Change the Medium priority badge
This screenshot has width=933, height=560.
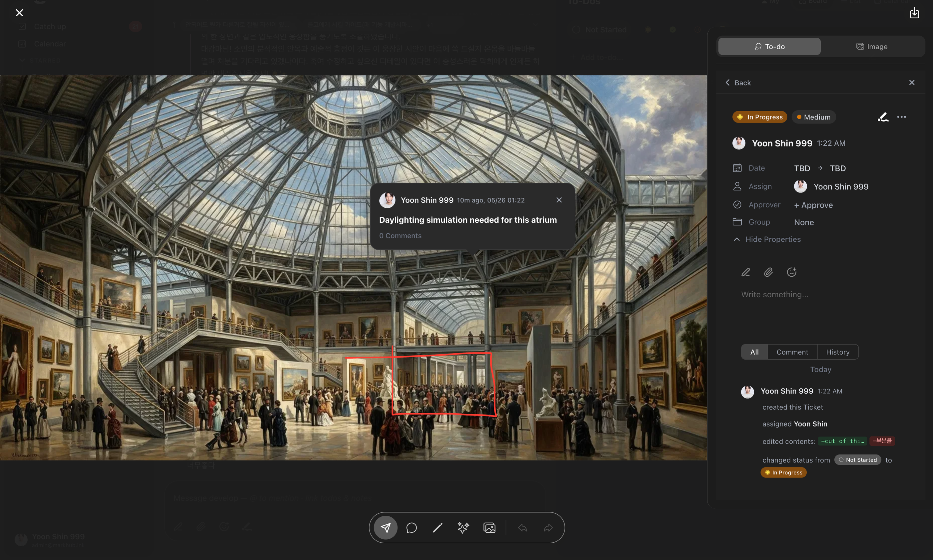pos(813,117)
